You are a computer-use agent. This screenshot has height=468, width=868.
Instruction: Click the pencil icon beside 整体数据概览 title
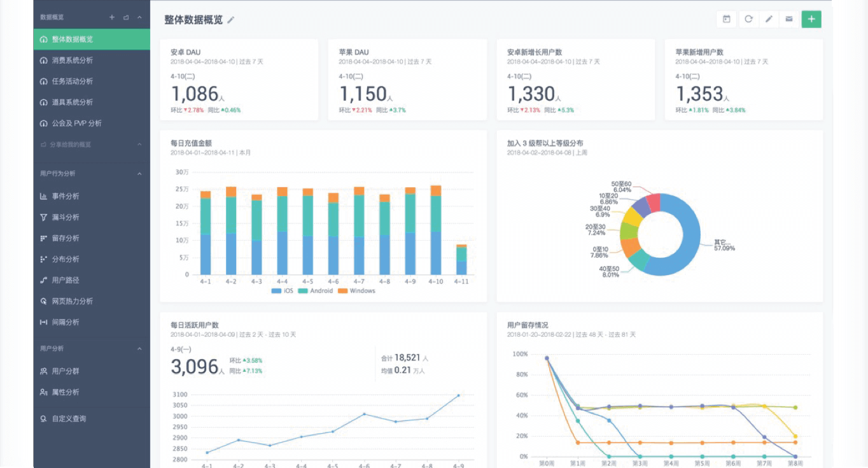tap(231, 20)
